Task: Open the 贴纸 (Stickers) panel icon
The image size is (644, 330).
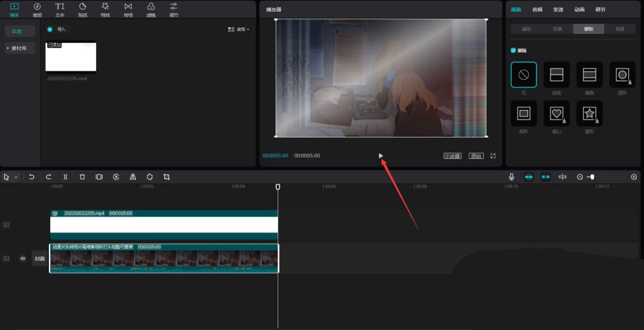Action: 82,9
